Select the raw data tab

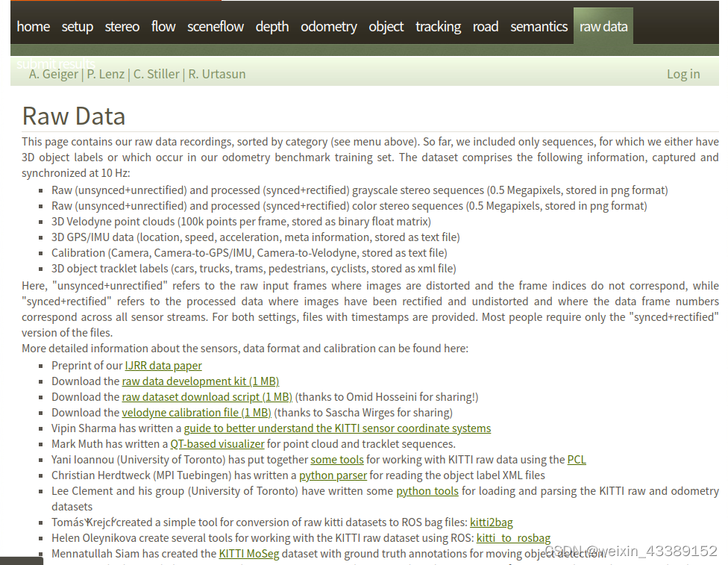603,26
